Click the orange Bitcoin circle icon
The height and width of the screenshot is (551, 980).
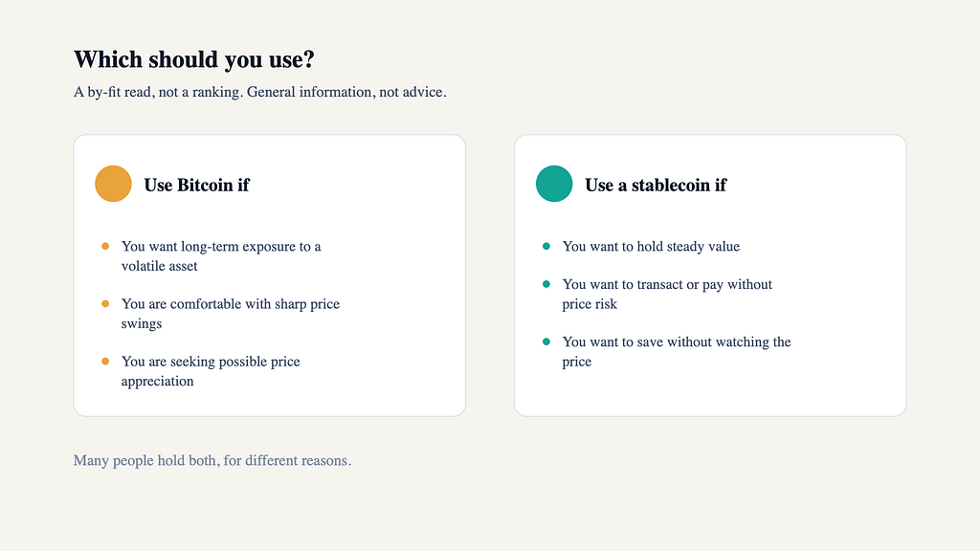point(113,184)
